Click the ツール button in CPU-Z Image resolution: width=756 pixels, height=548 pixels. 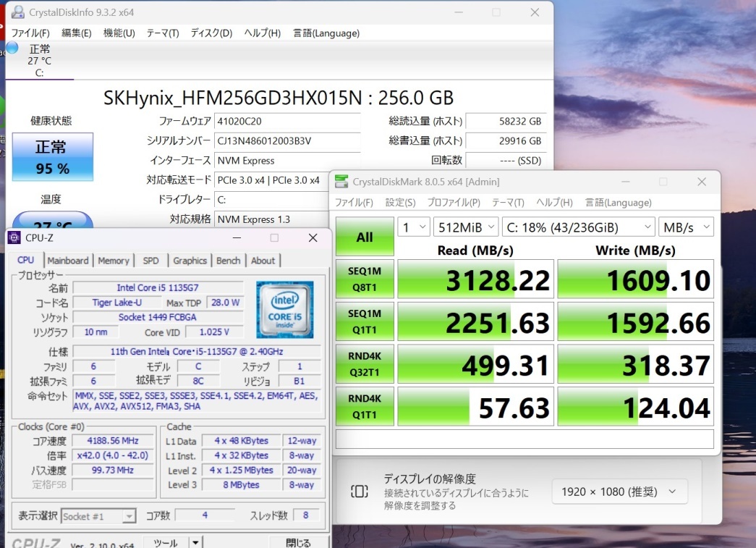[166, 542]
